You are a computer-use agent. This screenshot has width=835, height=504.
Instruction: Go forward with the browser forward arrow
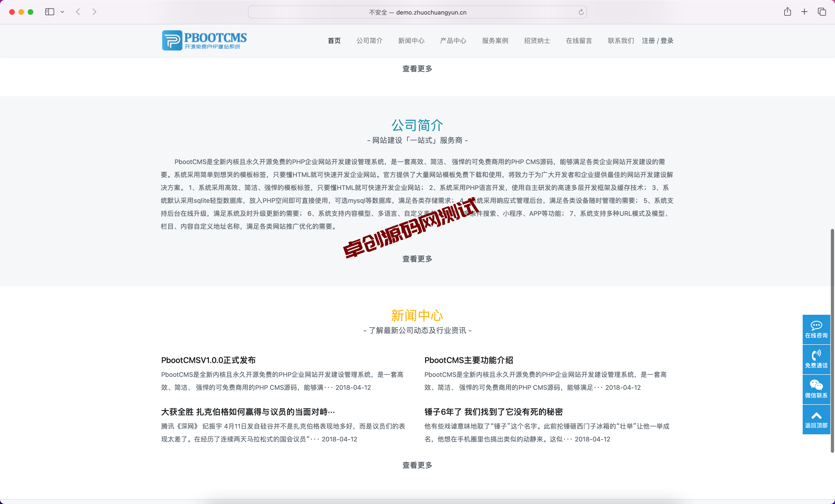tap(94, 12)
